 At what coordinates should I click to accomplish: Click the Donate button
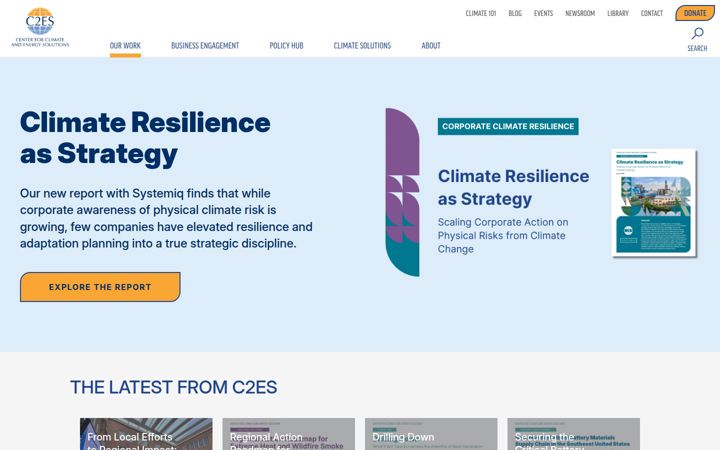(695, 13)
